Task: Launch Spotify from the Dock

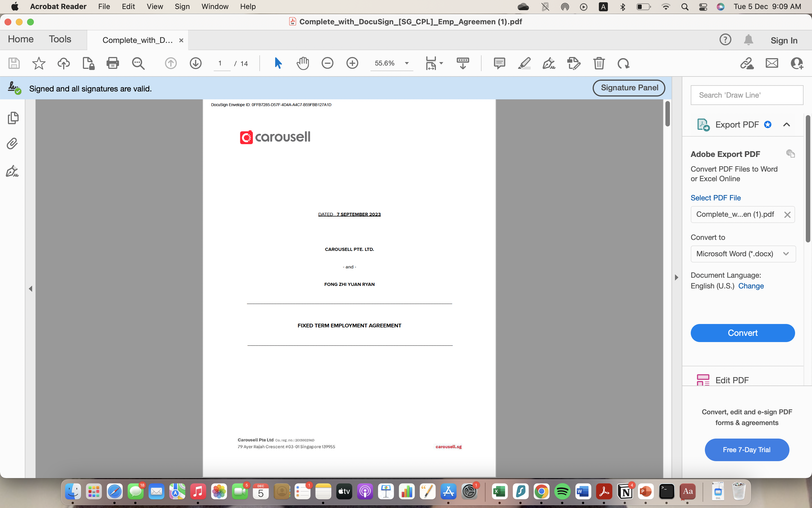Action: point(562,492)
